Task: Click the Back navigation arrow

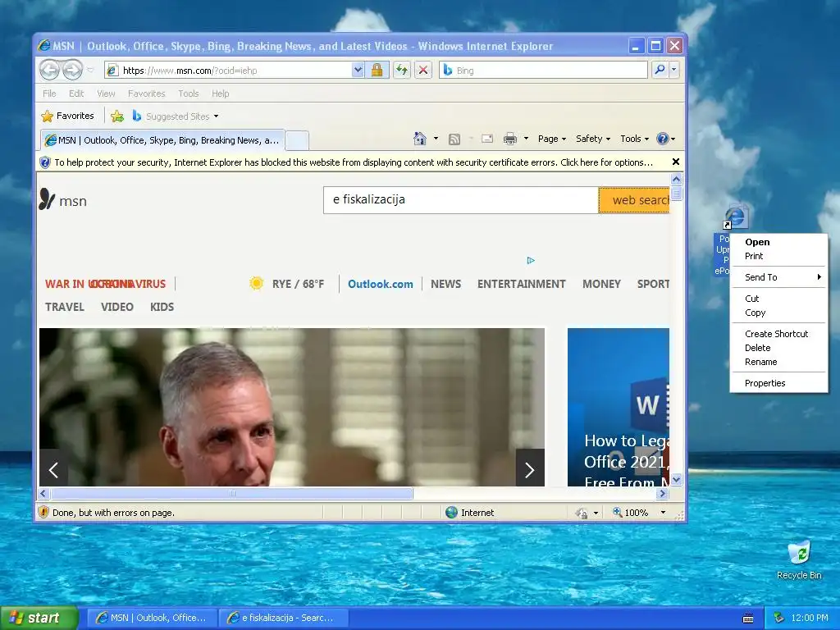Action: [x=50, y=70]
